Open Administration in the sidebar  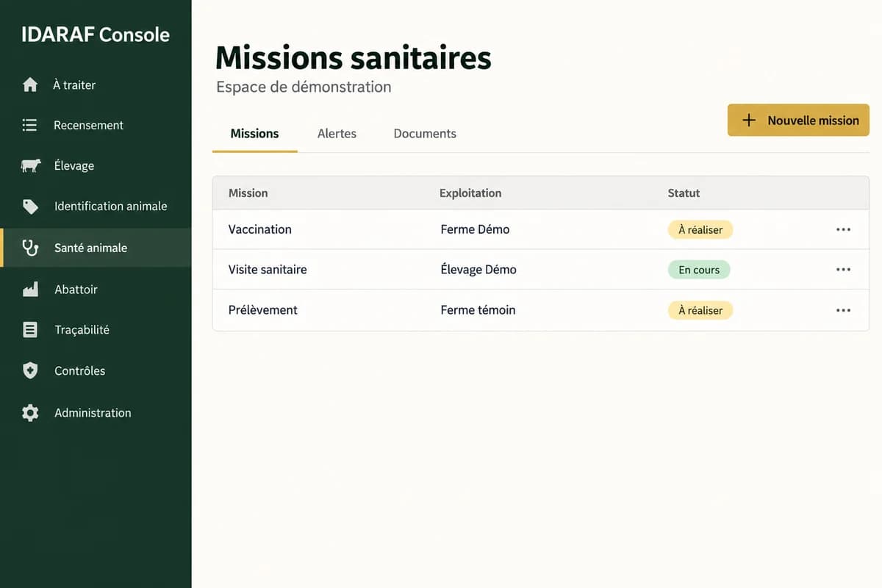[96, 412]
